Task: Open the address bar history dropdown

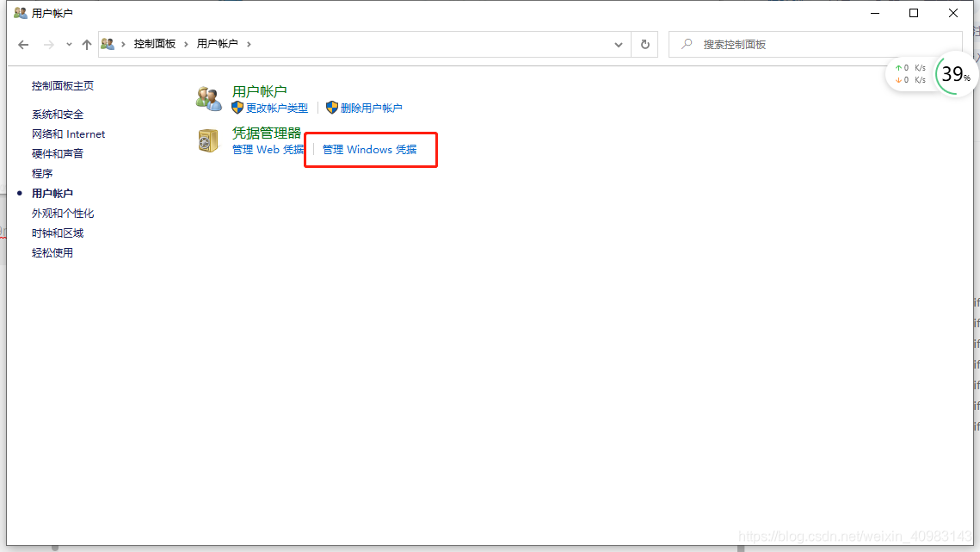Action: [x=618, y=45]
